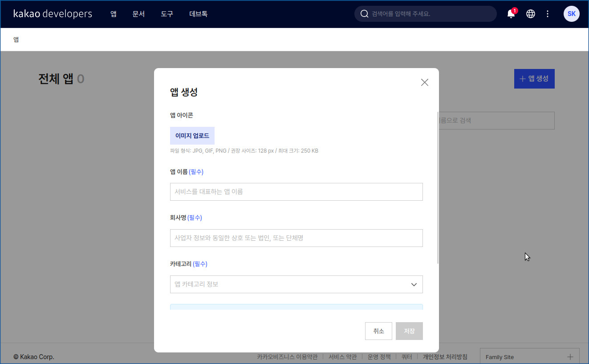
Task: Open the notifications bell icon
Action: coord(511,14)
